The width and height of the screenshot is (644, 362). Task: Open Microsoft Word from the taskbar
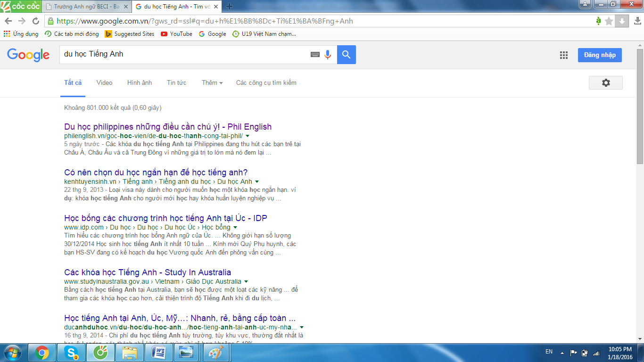click(159, 353)
